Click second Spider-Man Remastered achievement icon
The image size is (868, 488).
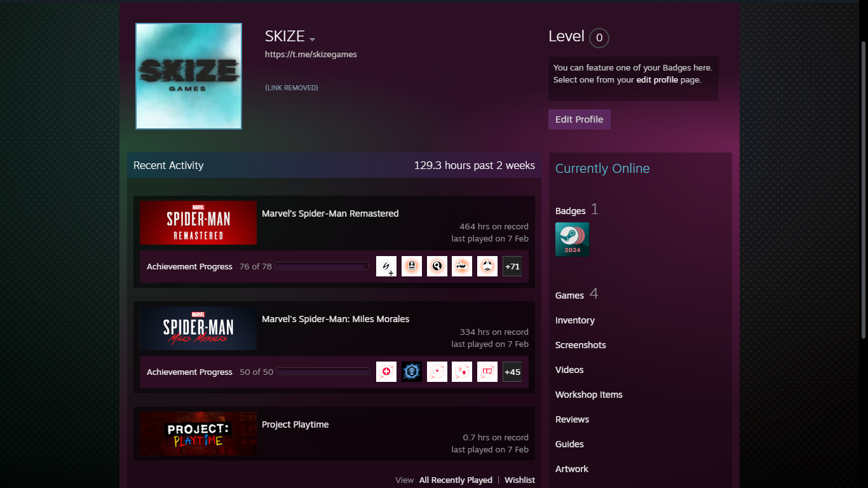coord(412,266)
